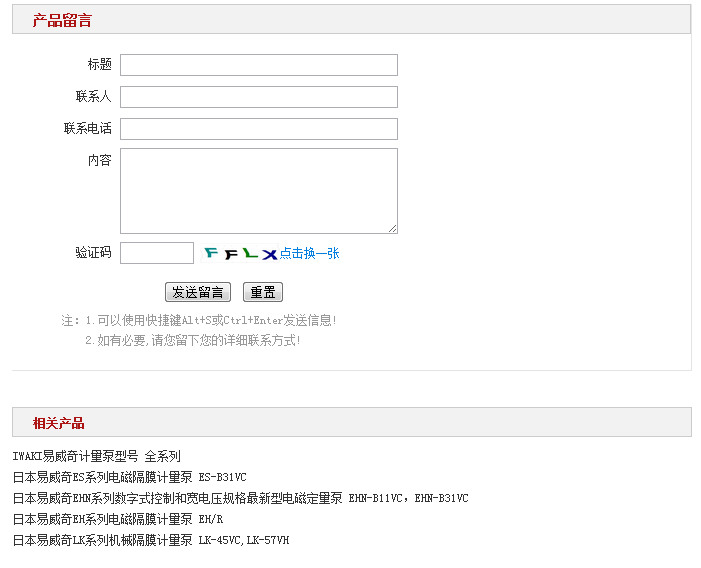Click the 标题 field label

tap(100, 64)
